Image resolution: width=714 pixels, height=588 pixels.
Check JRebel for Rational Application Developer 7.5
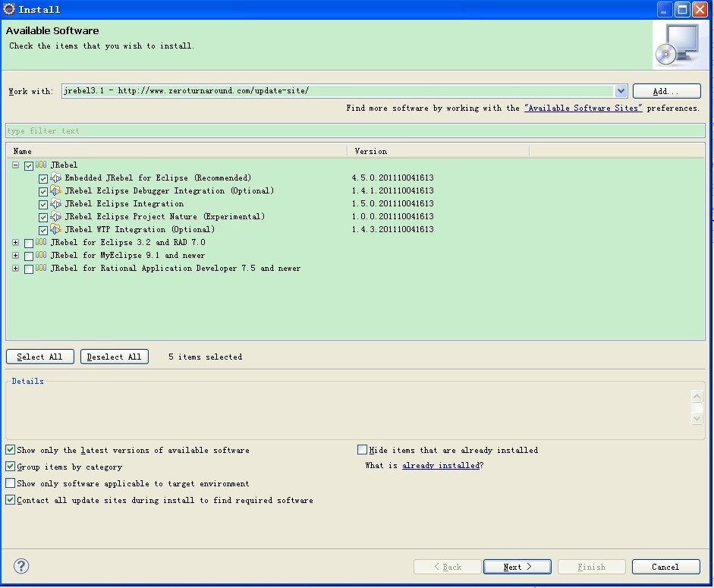click(x=29, y=269)
